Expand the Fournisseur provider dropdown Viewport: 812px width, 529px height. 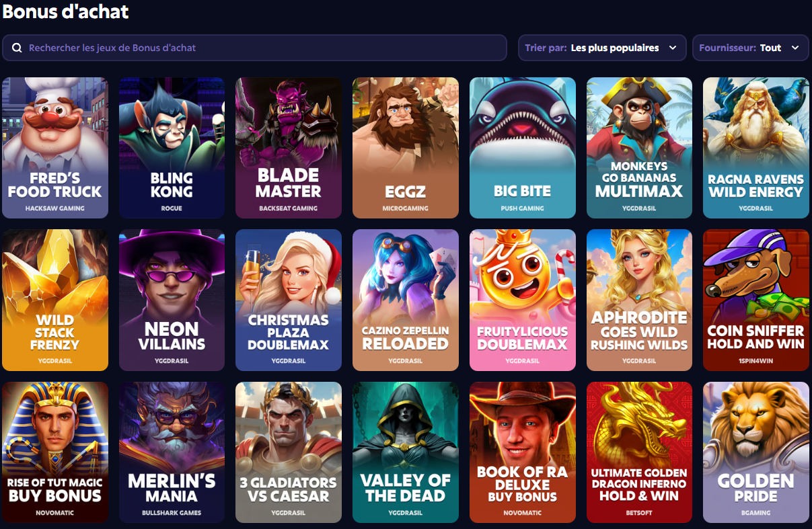click(751, 48)
